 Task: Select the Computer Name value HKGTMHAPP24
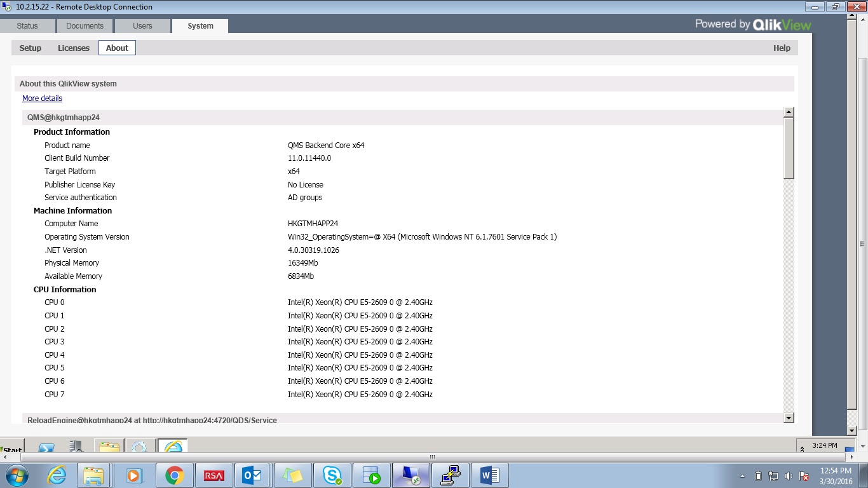click(x=313, y=224)
